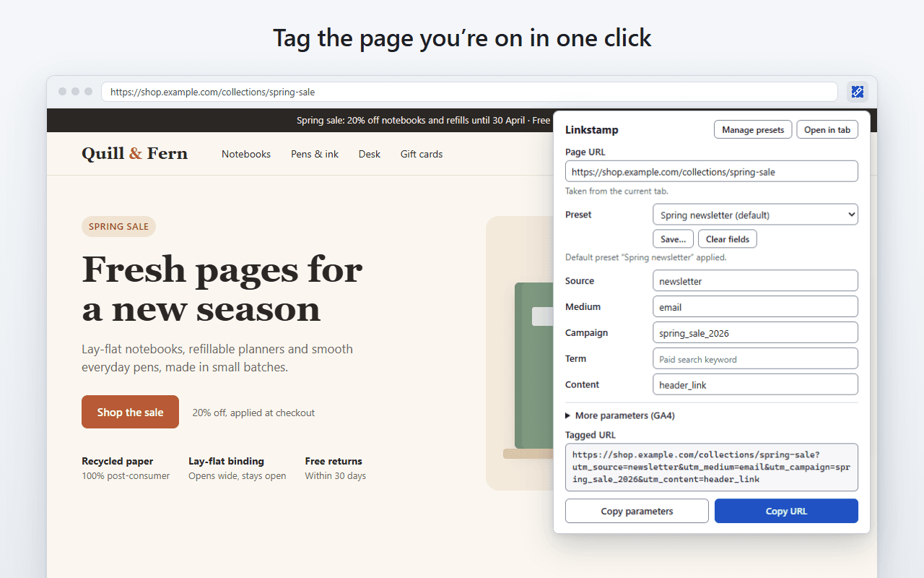The width and height of the screenshot is (924, 578).
Task: Click the 'Lay-flat binding' feature text
Action: click(x=226, y=461)
